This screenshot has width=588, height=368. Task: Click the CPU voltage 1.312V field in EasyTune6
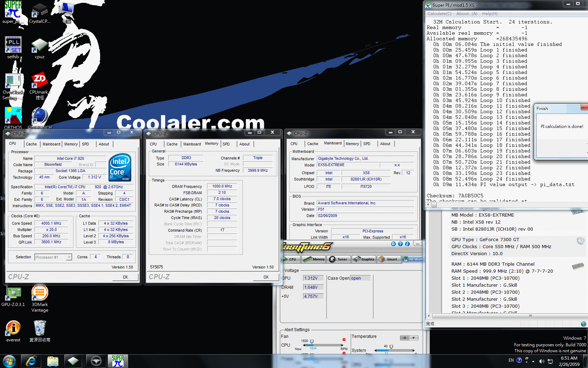click(313, 278)
